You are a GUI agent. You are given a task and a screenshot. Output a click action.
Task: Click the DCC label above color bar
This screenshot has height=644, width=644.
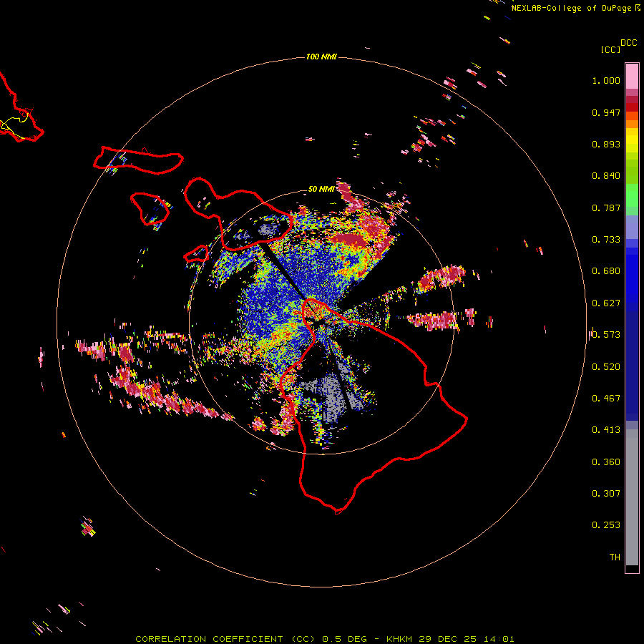pos(628,43)
